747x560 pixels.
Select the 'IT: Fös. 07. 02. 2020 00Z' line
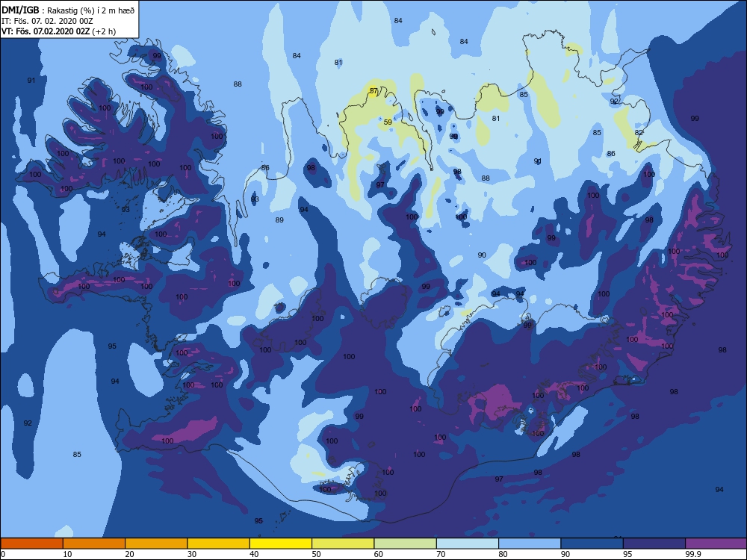click(47, 21)
